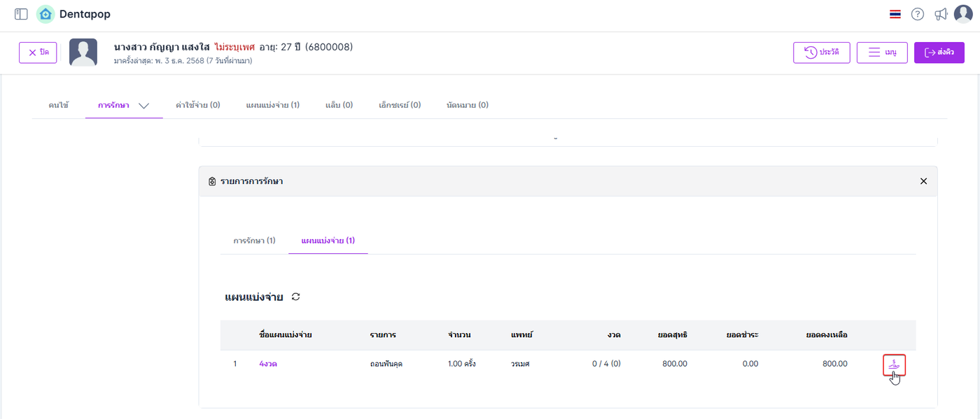The image size is (980, 419).
Task: Open the help question mark icon
Action: point(918,14)
